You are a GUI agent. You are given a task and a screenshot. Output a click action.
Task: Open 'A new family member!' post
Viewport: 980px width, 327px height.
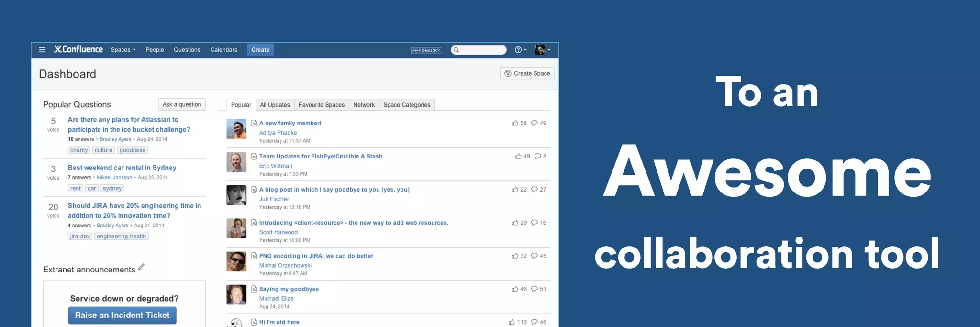pos(290,123)
